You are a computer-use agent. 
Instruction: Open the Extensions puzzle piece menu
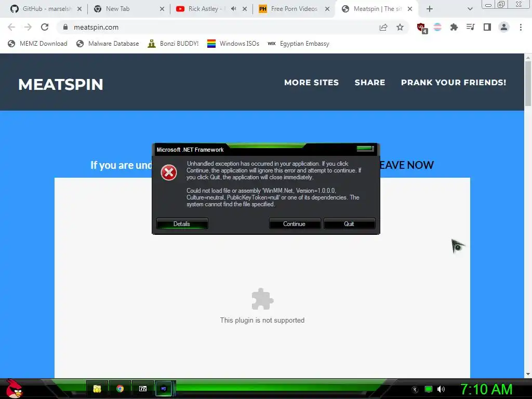pos(454,27)
